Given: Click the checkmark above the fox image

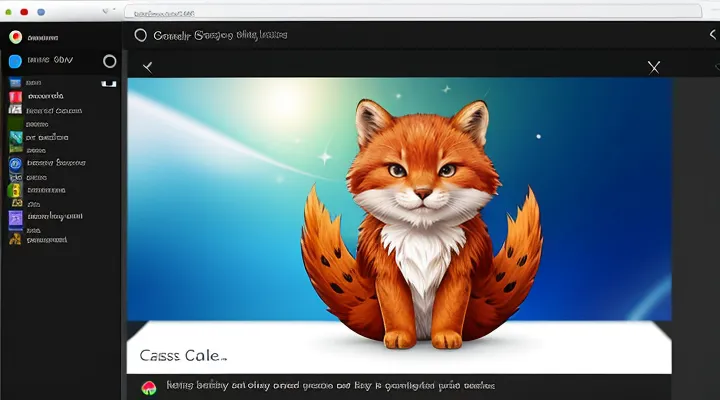Looking at the screenshot, I should pos(148,66).
